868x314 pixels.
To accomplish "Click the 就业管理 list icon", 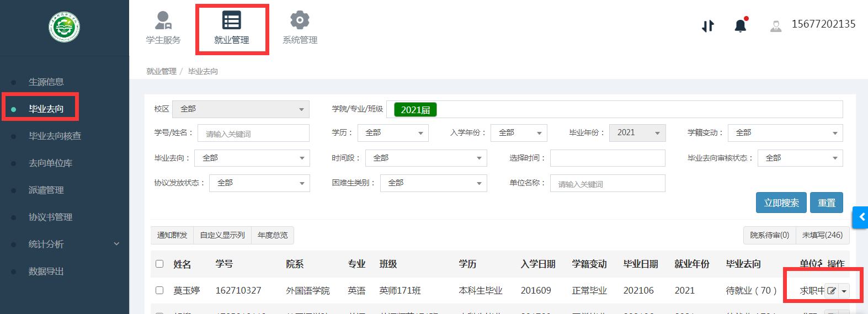I will tap(231, 20).
